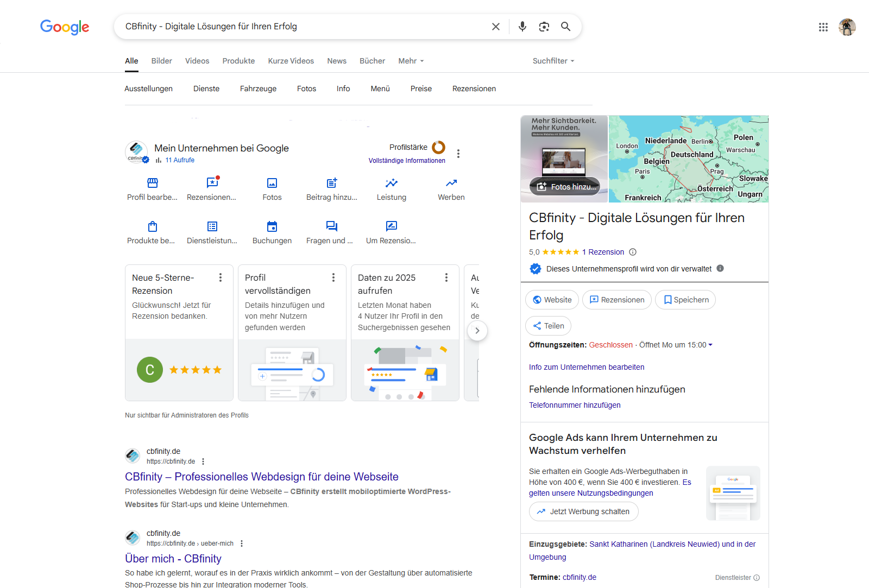Image resolution: width=869 pixels, height=588 pixels.
Task: Start voice search with microphone icon
Action: (x=522, y=27)
